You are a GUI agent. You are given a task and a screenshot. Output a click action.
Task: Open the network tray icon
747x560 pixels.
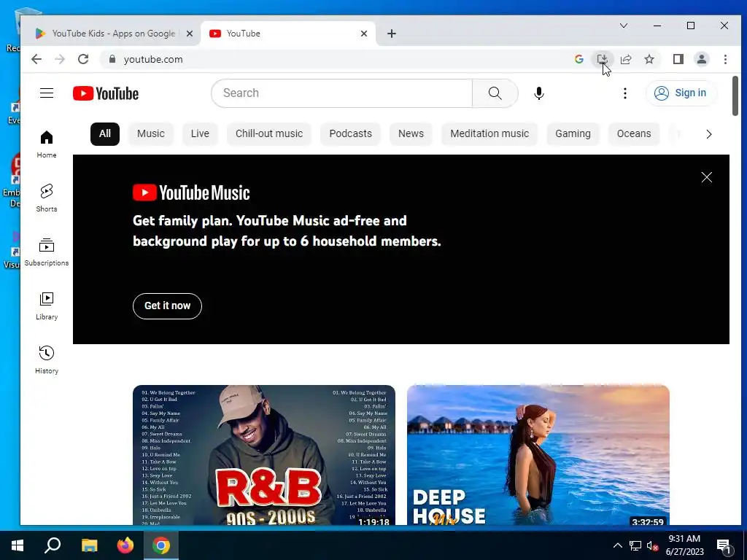(635, 545)
